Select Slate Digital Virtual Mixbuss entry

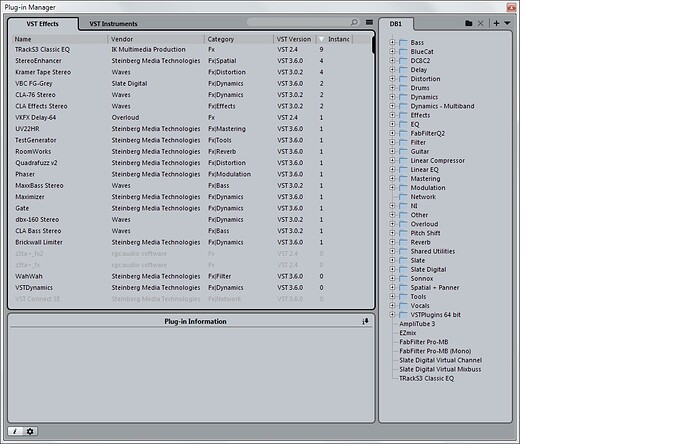[440, 370]
